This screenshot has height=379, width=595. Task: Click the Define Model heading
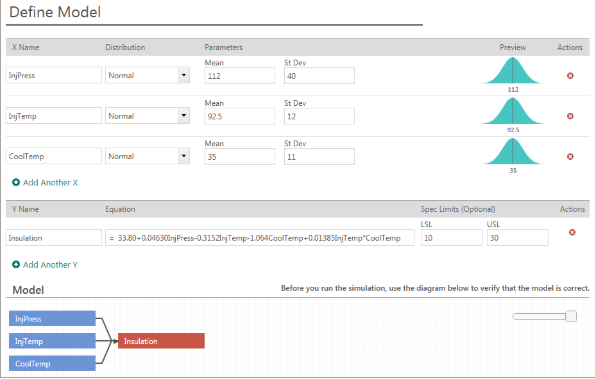coord(55,12)
